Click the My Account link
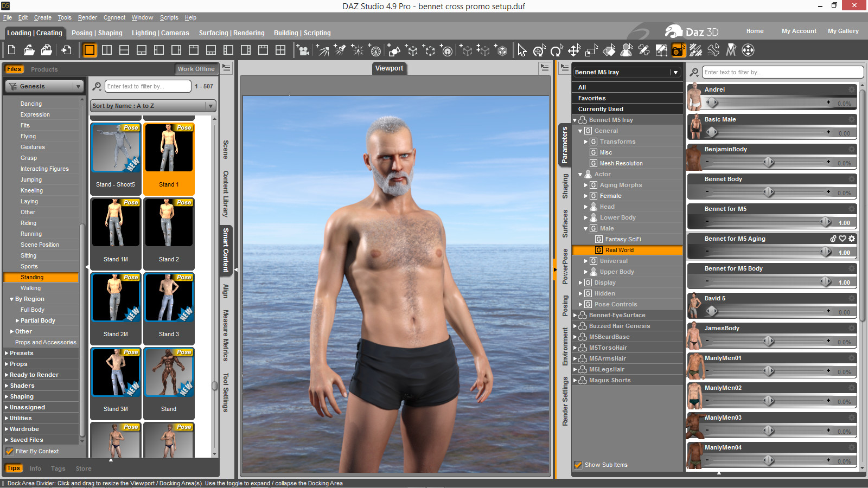This screenshot has width=868, height=488. click(799, 31)
